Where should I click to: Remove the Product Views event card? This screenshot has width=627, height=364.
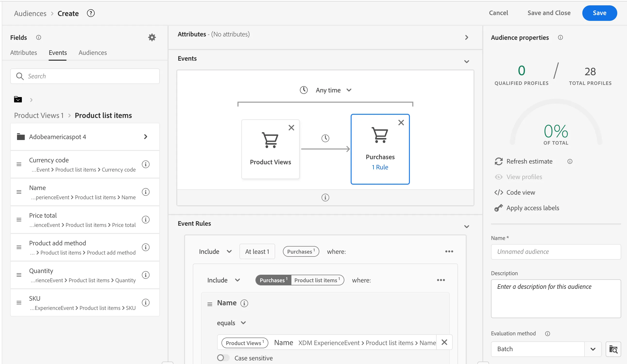tap(291, 128)
